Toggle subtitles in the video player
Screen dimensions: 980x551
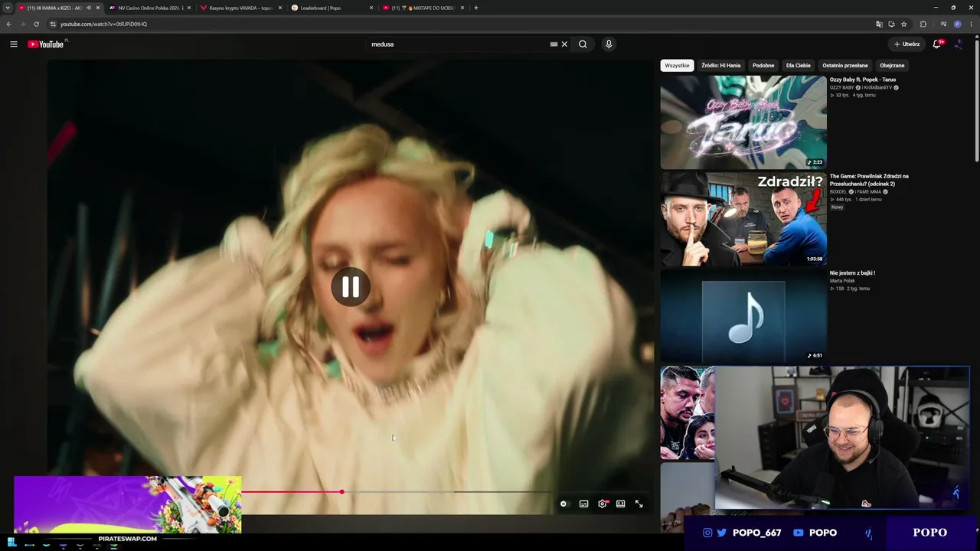[584, 504]
